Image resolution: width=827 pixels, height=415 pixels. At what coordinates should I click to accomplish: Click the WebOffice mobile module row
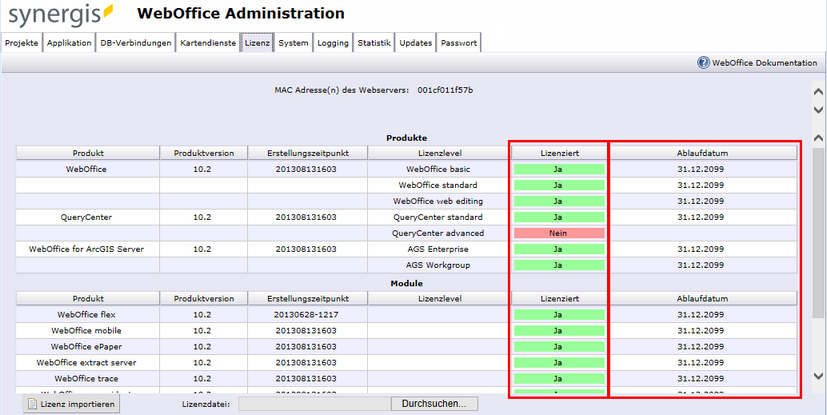coord(406,331)
